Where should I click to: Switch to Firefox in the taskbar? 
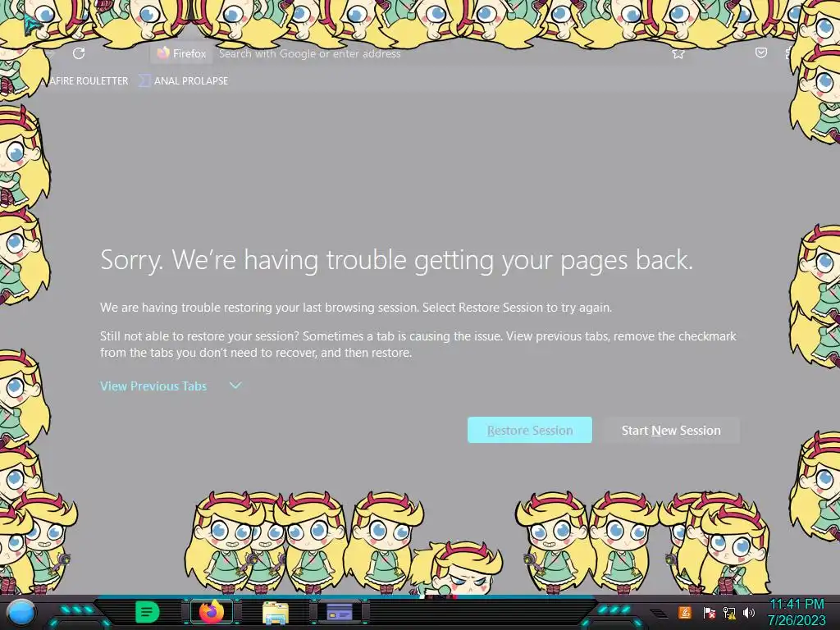pyautogui.click(x=212, y=612)
